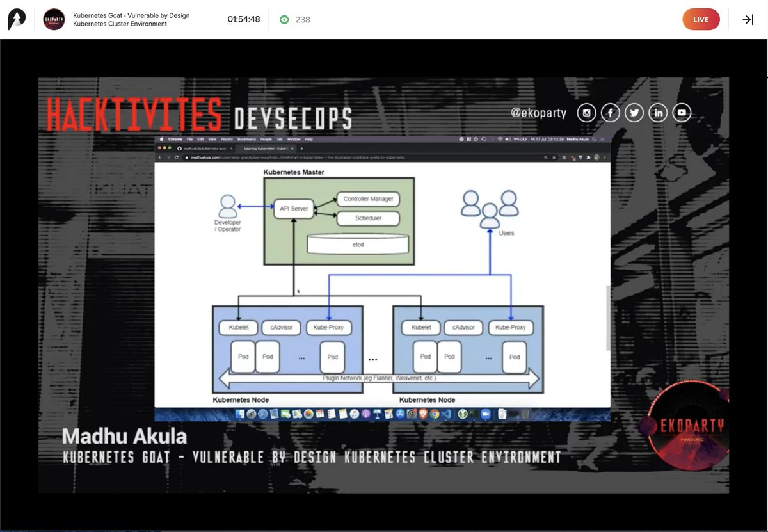Open Brave browser from the Dock
Image resolution: width=768 pixels, height=532 pixels.
(423, 414)
